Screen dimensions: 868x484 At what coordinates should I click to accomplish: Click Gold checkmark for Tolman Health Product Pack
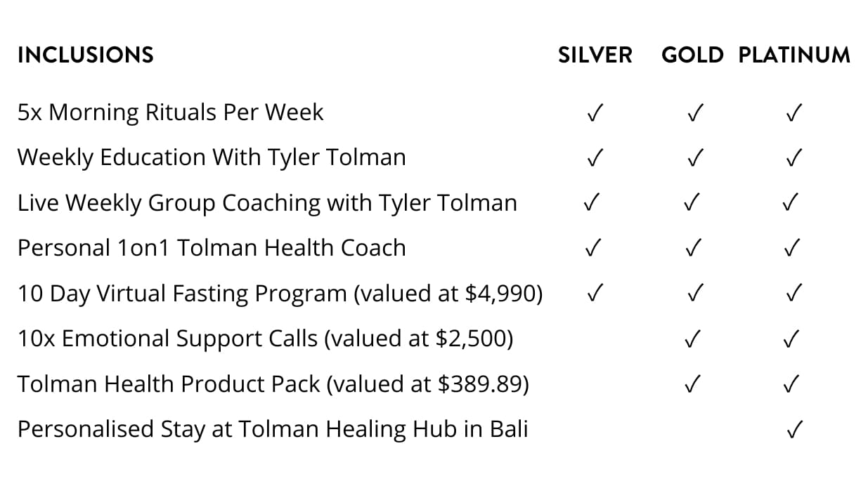[x=692, y=384]
